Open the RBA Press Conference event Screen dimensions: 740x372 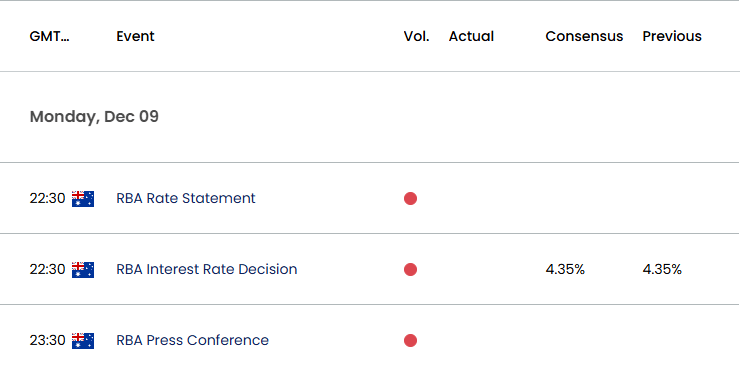(193, 340)
